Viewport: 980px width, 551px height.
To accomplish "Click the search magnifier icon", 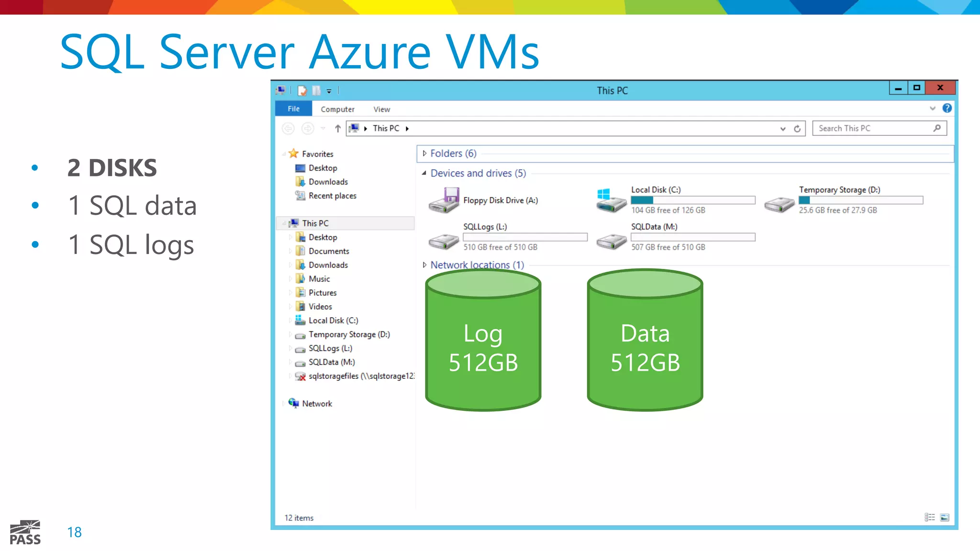I will pos(937,128).
